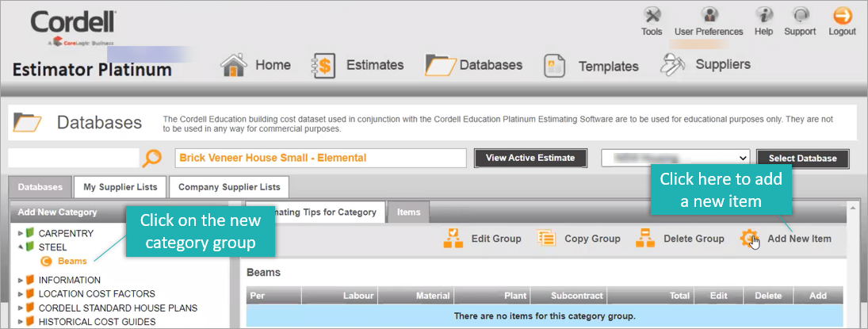Click the orange INFORMATION book icon
Screen dimensions: 868x329
30,280
